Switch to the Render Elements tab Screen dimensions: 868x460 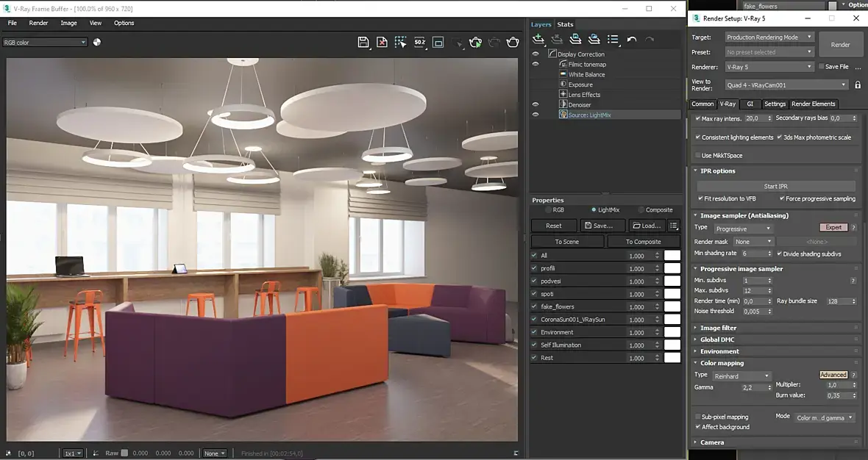[813, 104]
